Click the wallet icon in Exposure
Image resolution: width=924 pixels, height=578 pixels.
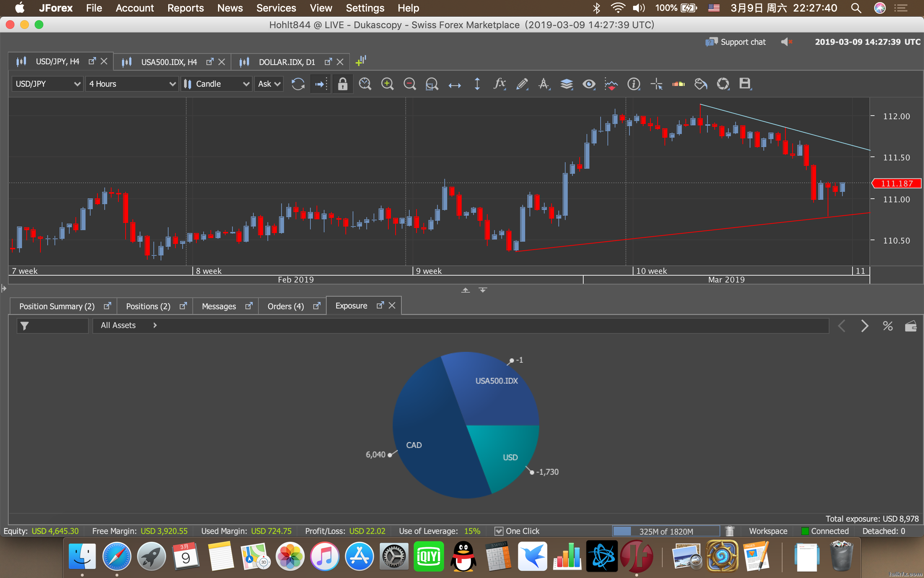tap(911, 326)
